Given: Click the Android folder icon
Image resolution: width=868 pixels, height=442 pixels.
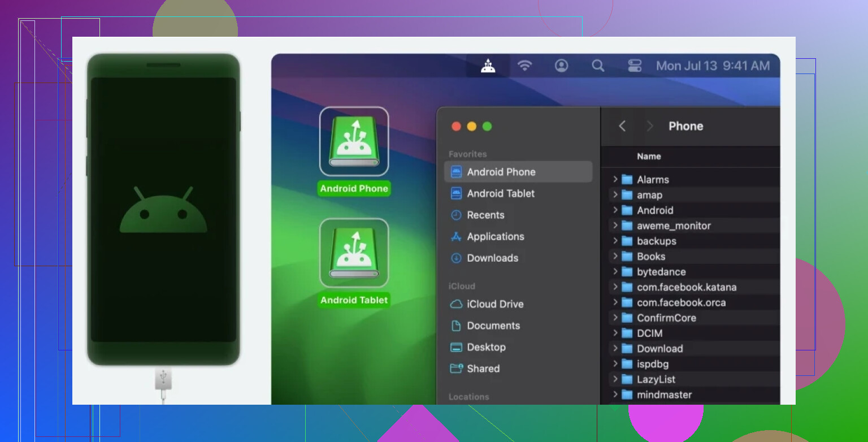Looking at the screenshot, I should point(627,210).
